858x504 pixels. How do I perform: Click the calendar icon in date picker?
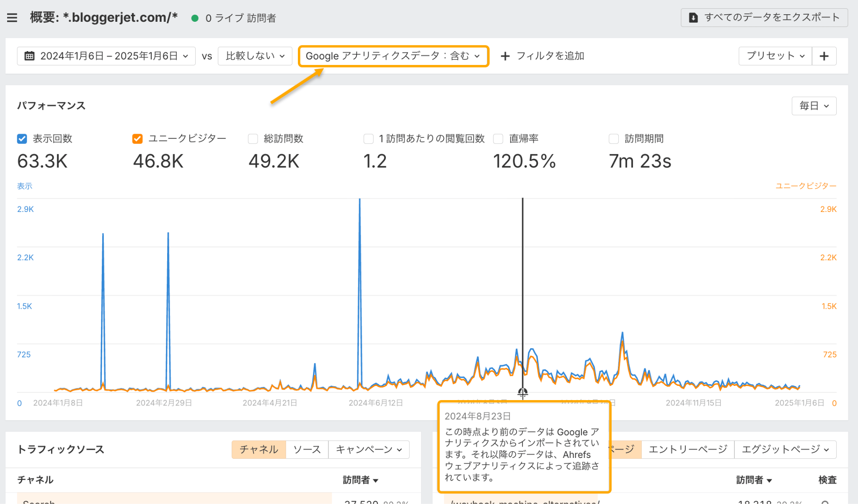(29, 56)
